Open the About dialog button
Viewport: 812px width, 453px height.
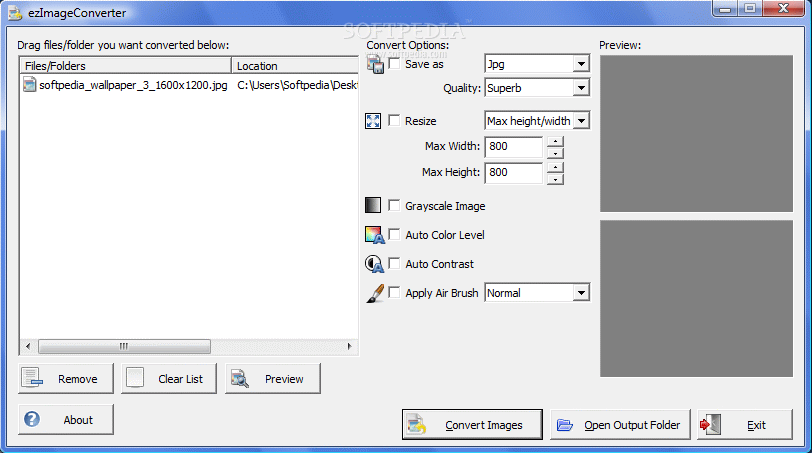[x=66, y=419]
